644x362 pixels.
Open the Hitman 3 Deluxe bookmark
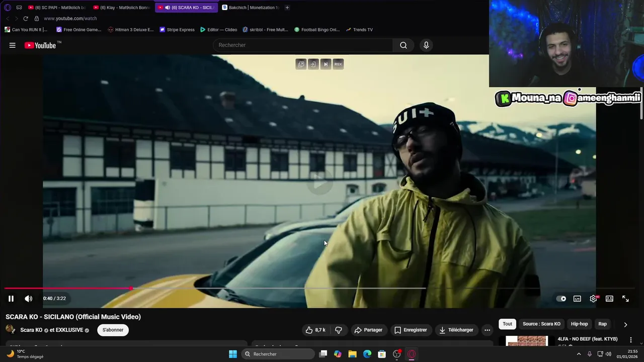coord(131,30)
